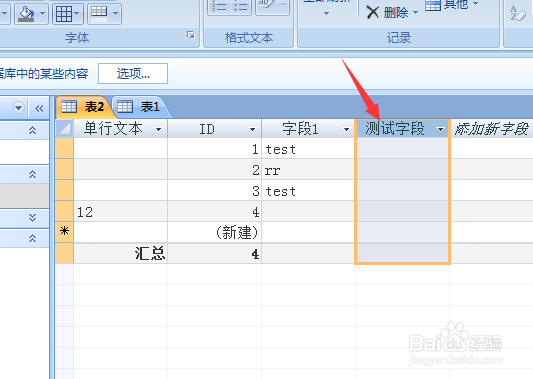Select the row selector for ID 2

pyautogui.click(x=64, y=169)
